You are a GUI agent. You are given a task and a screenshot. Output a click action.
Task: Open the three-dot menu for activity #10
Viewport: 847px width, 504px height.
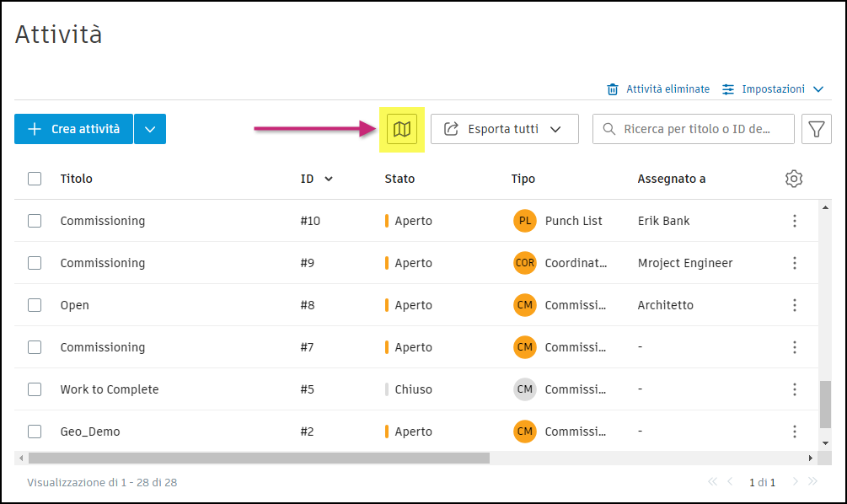coord(794,221)
